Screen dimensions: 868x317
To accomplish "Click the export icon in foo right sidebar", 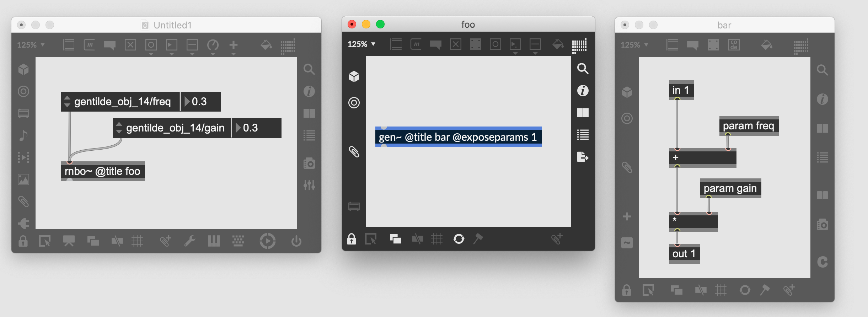I will (x=583, y=157).
